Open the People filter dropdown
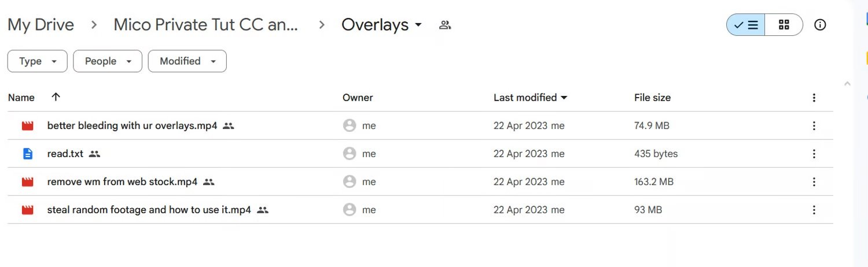 tap(108, 61)
